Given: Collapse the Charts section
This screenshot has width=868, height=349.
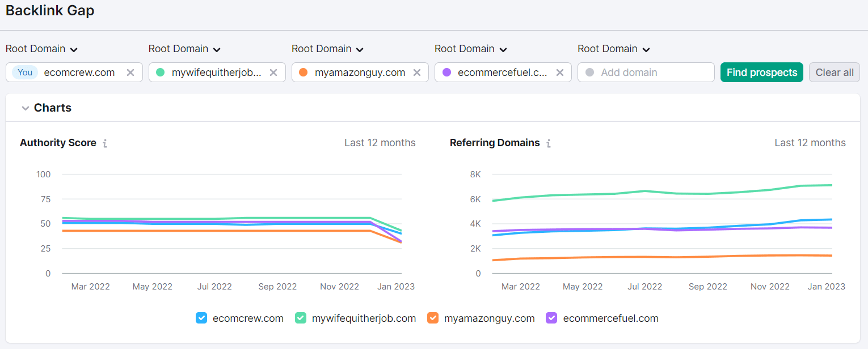Looking at the screenshot, I should (x=26, y=108).
